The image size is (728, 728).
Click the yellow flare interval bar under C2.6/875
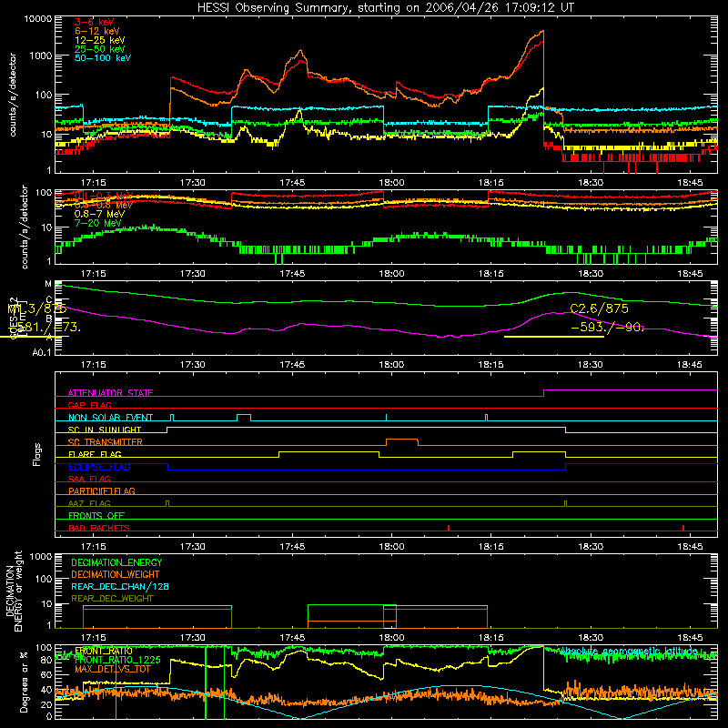tap(554, 337)
